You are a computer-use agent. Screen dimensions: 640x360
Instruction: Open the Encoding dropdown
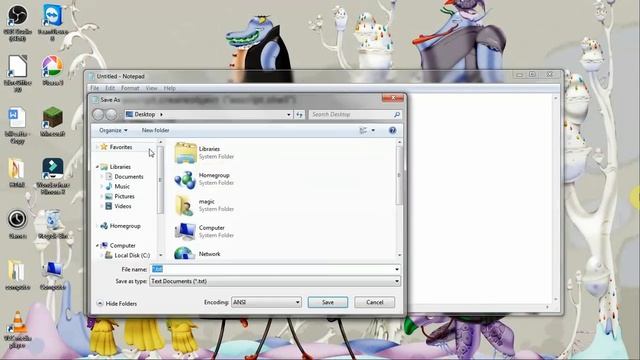click(x=267, y=302)
